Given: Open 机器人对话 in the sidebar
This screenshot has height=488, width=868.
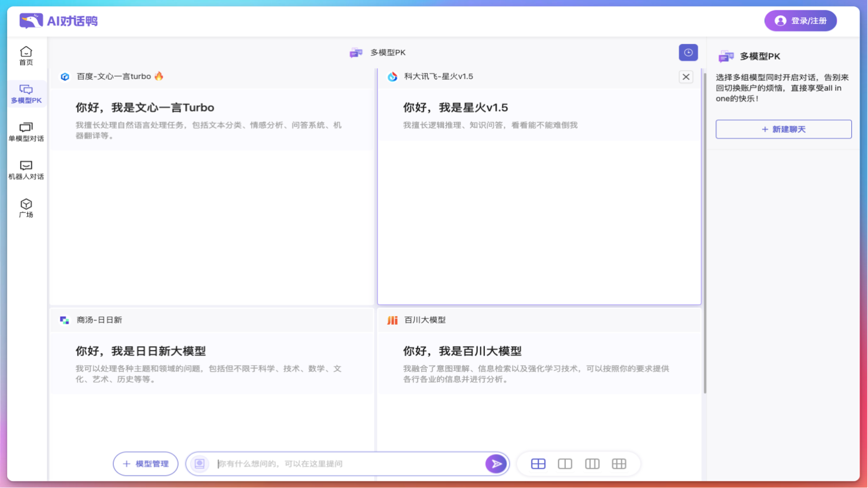Looking at the screenshot, I should click(x=26, y=170).
